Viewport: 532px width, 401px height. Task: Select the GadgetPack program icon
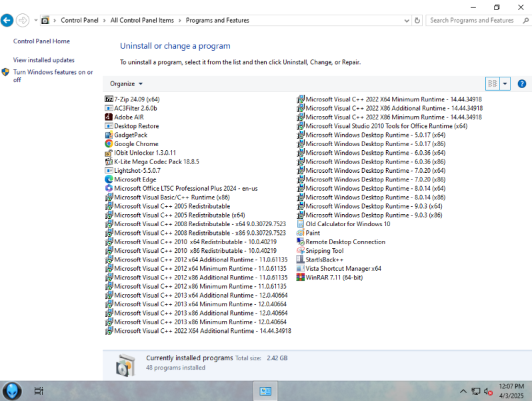pos(109,135)
